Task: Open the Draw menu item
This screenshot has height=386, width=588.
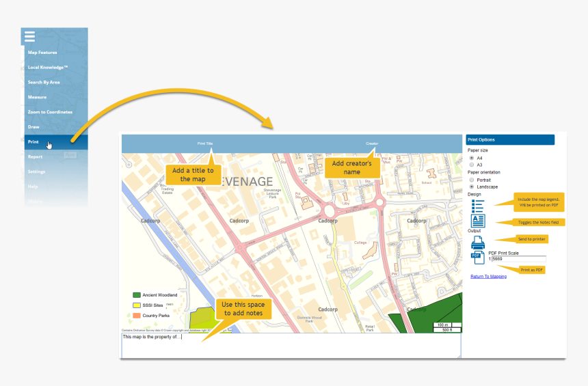Action: point(34,127)
